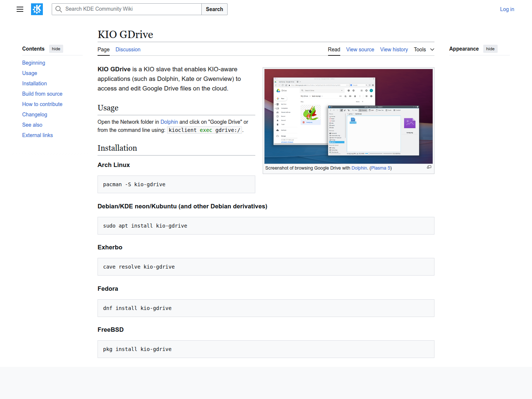Expand the Tools dropdown menu
The width and height of the screenshot is (532, 399).
[424, 50]
